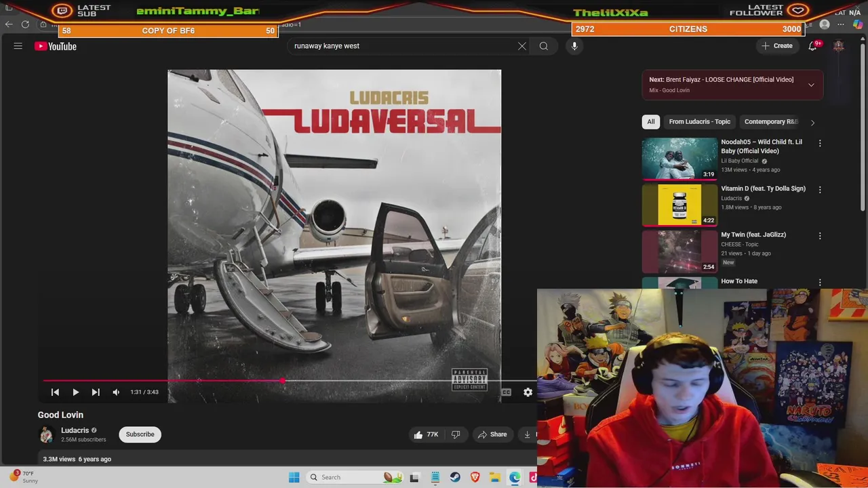This screenshot has width=868, height=488.
Task: Open the Ludacris channel name link
Action: pyautogui.click(x=75, y=430)
